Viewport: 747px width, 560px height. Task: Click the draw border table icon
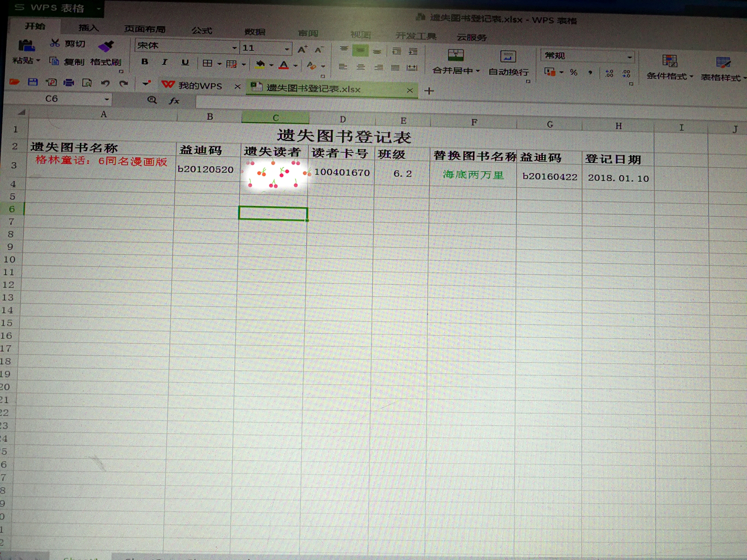coord(231,64)
